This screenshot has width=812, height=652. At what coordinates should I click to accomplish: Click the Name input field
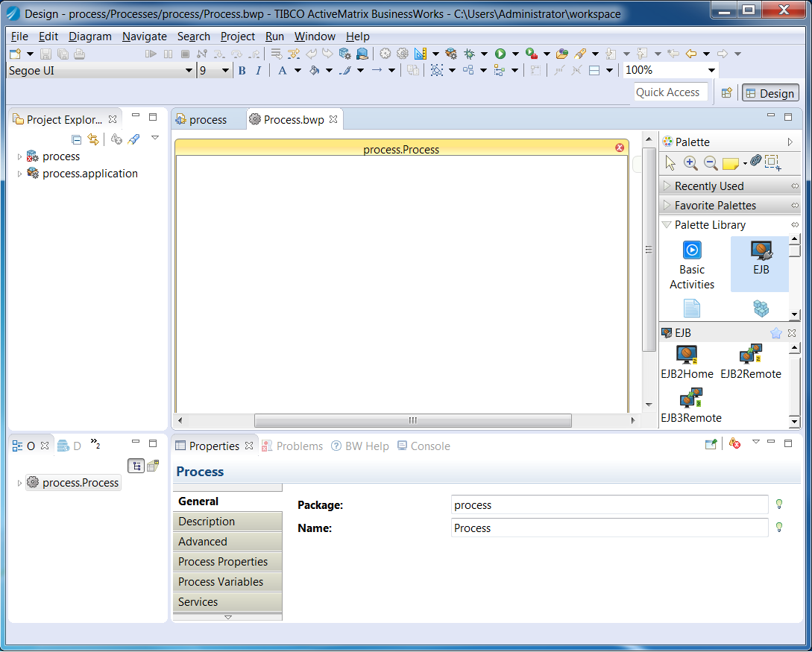point(609,528)
